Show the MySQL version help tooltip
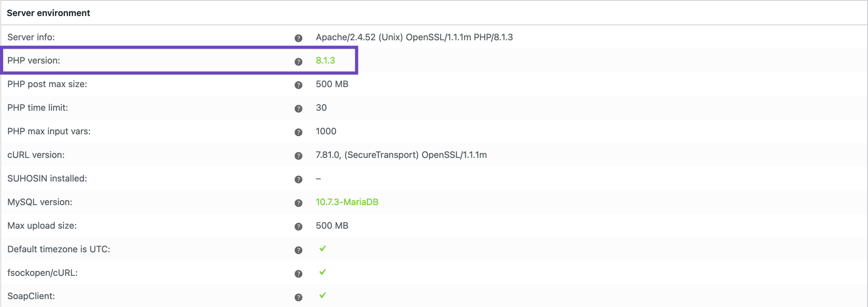Screen dimensions: 868x307 298,203
